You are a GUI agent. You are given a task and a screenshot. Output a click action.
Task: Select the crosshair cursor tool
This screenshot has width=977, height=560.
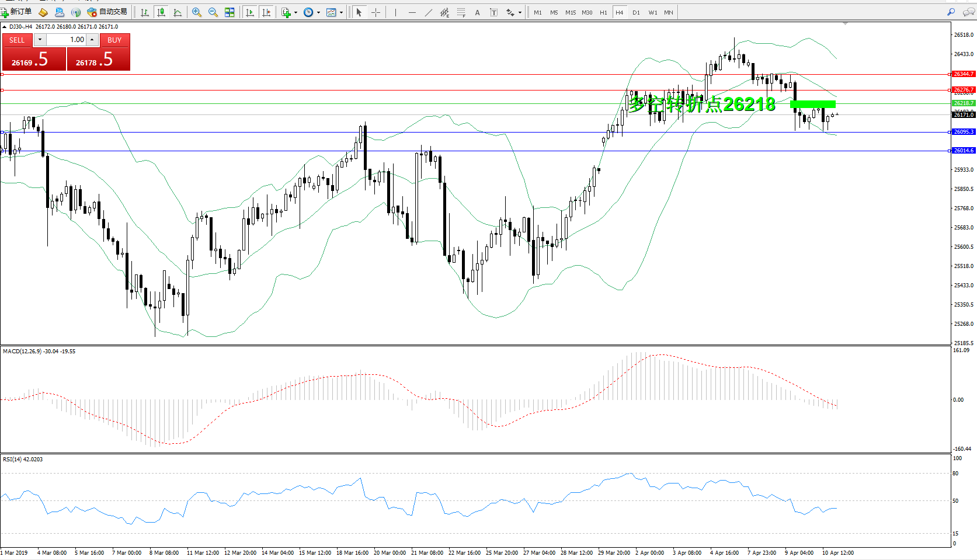[375, 12]
